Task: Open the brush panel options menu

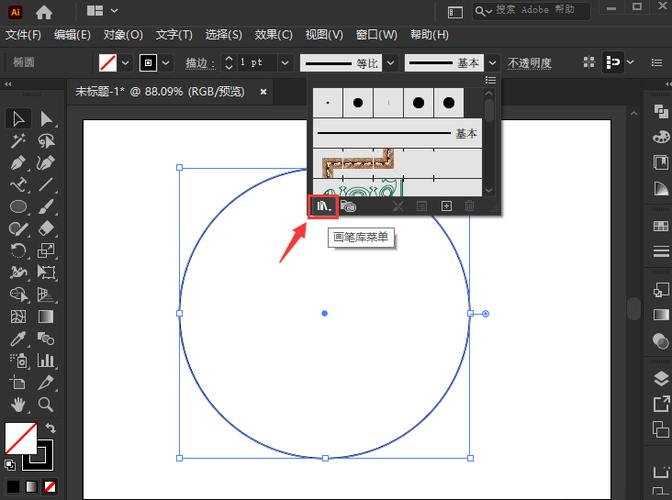Action: 490,80
